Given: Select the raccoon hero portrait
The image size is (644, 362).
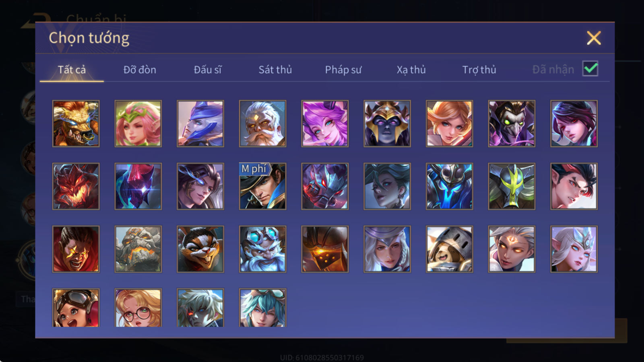Looking at the screenshot, I should (200, 249).
